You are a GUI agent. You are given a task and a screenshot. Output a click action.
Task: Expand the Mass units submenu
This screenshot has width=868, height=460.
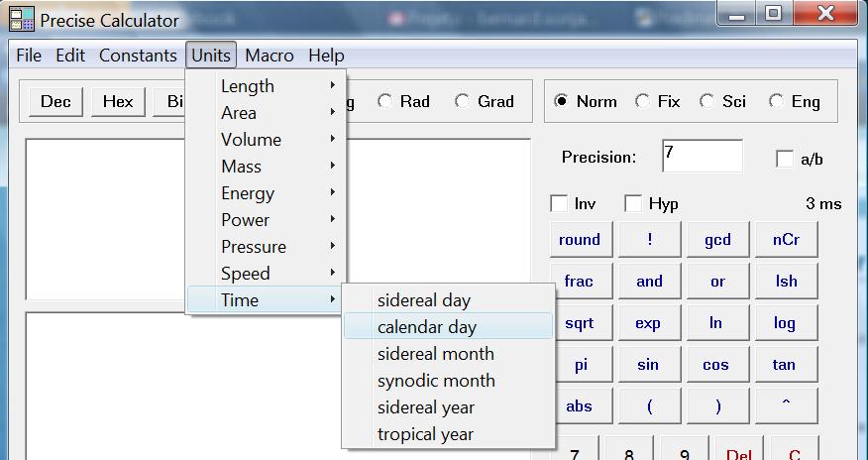[x=266, y=167]
